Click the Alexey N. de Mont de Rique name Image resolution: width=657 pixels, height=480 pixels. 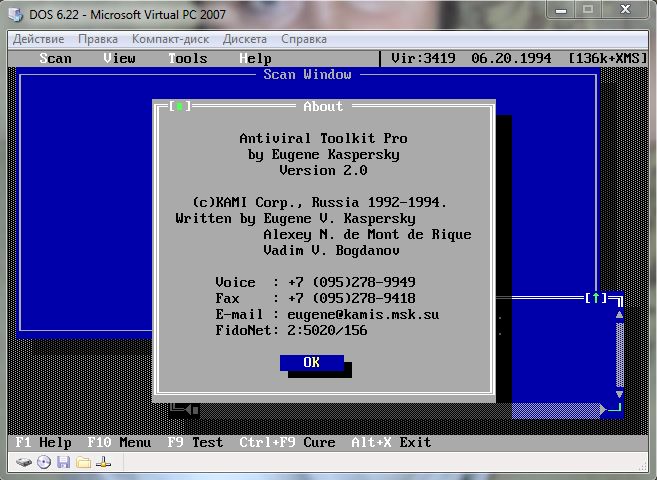click(367, 235)
